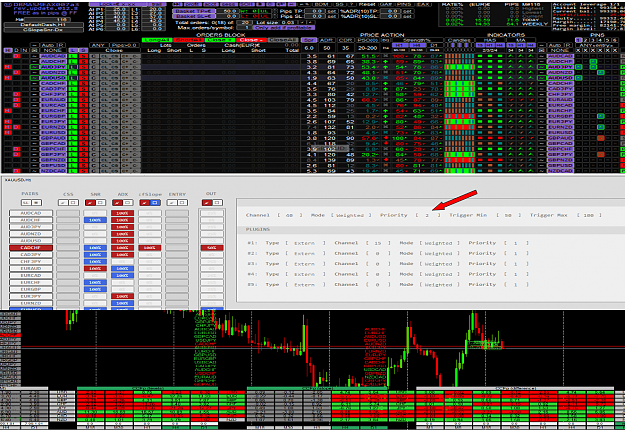Toggle the cfSlope column check-mark button

coord(145,203)
